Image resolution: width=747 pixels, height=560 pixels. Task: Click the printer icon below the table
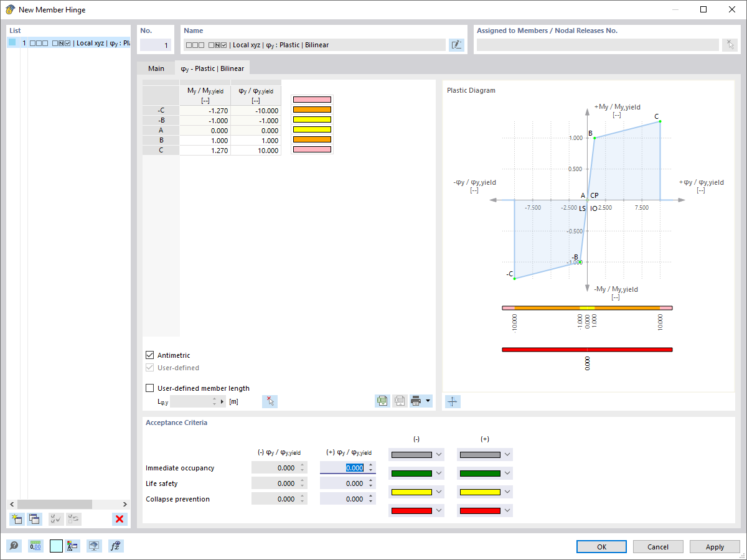pos(416,401)
